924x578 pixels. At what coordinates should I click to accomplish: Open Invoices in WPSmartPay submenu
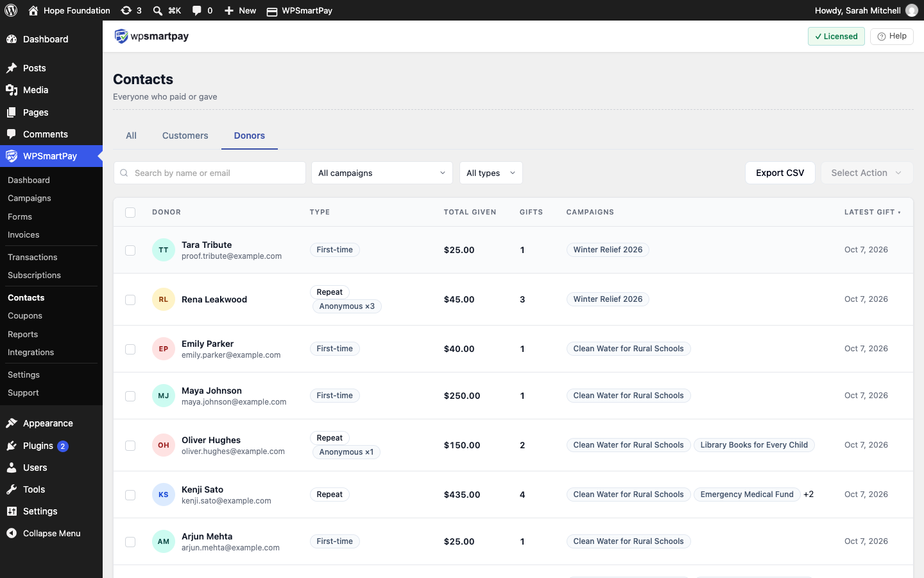tap(24, 235)
